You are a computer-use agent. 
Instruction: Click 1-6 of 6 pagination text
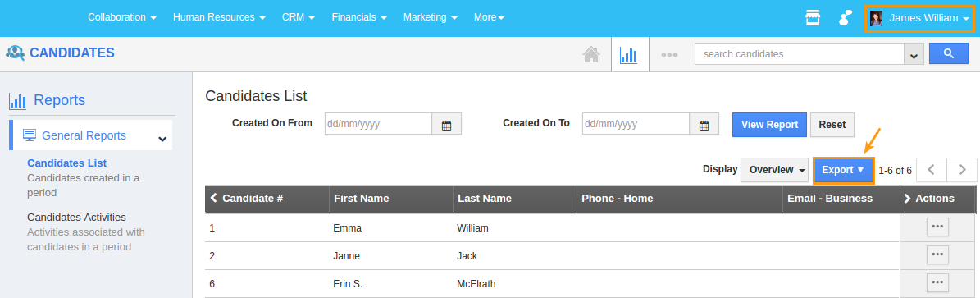tap(895, 170)
